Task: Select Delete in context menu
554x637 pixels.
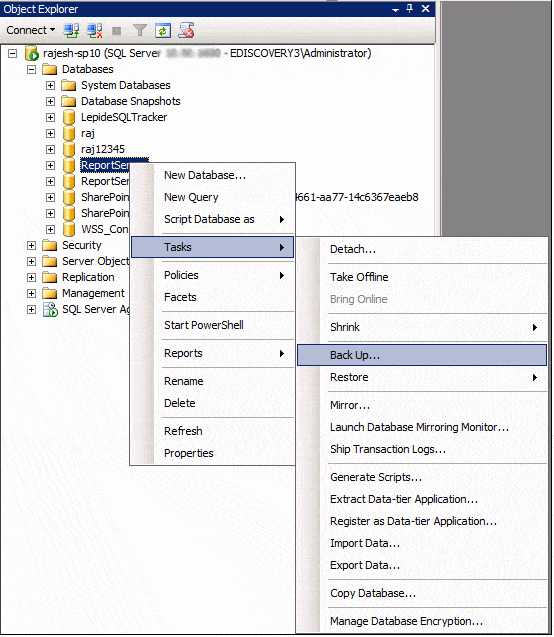Action: pyautogui.click(x=212, y=403)
